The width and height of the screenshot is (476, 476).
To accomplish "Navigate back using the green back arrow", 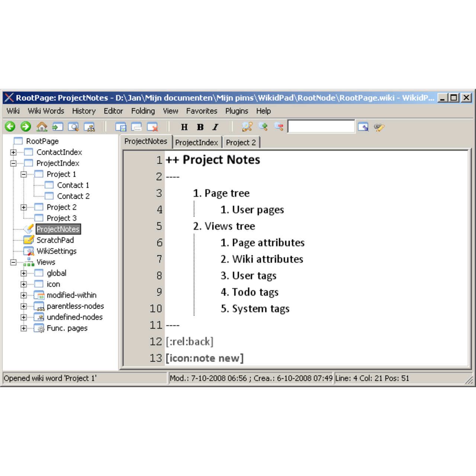I will coord(10,126).
